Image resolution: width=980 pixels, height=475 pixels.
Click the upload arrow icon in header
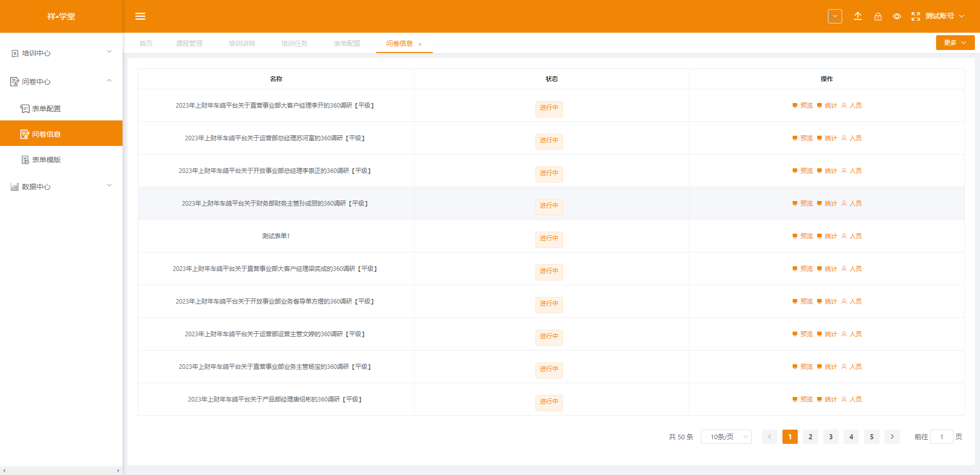pyautogui.click(x=858, y=16)
